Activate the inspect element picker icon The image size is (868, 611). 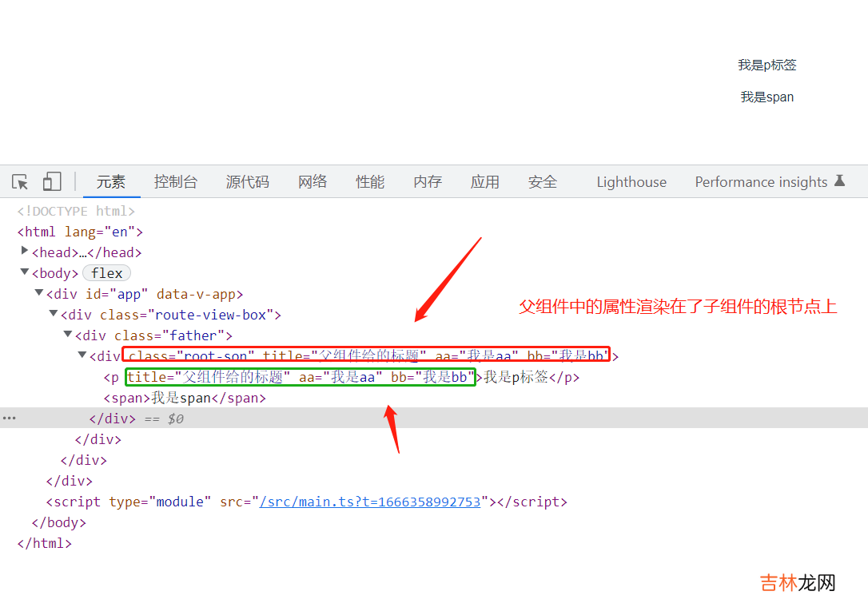20,182
